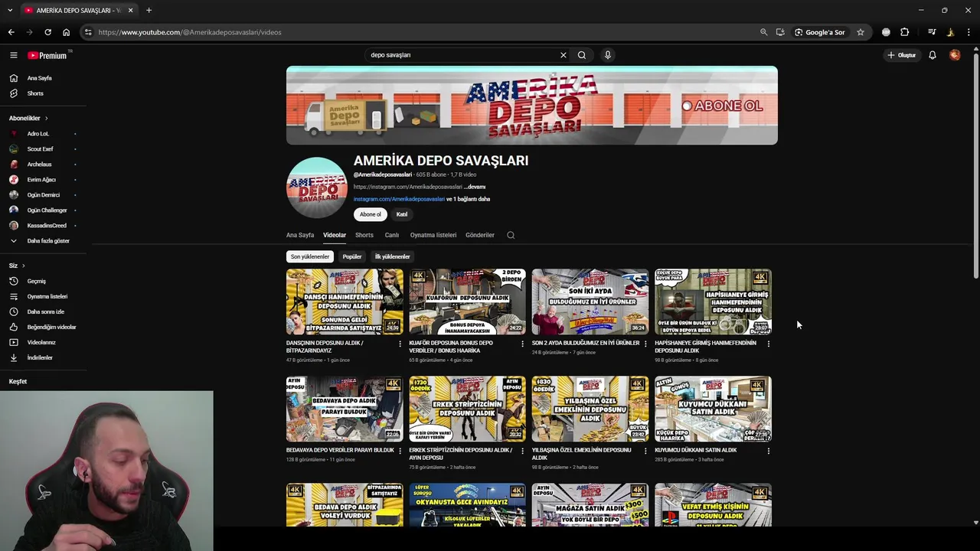980x551 pixels.
Task: Open more options for KUYUMCU DÜKKANI video
Action: 769,451
